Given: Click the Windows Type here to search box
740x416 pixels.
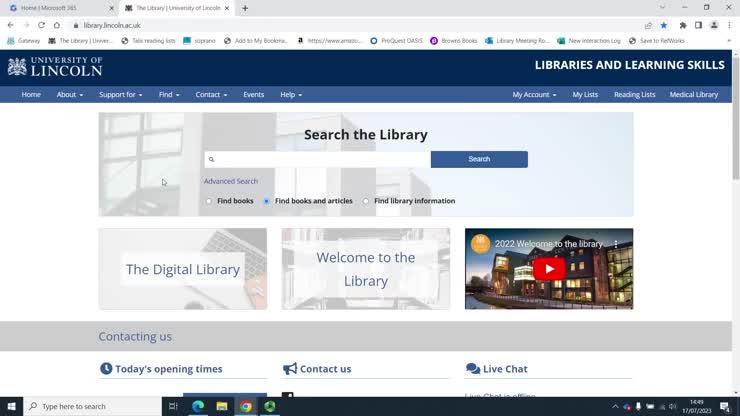Looking at the screenshot, I should 92,406.
